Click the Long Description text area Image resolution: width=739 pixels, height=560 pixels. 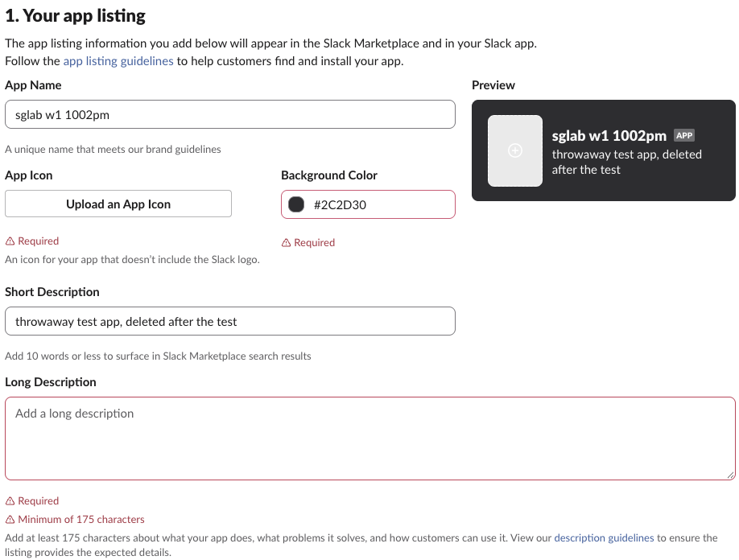[x=370, y=439]
